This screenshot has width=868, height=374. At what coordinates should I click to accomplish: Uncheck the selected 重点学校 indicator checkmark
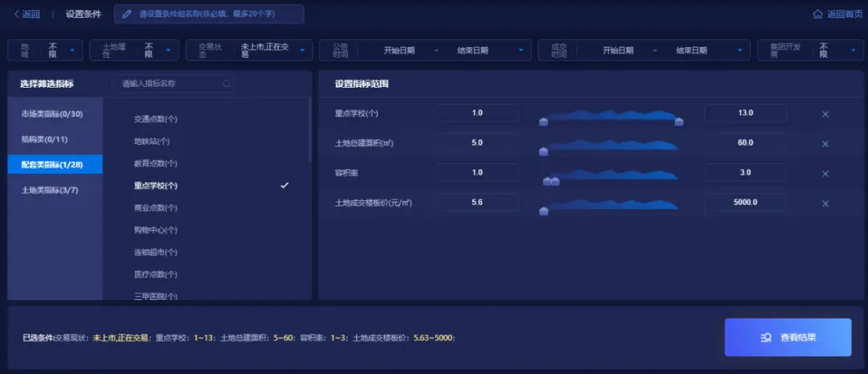pos(285,185)
